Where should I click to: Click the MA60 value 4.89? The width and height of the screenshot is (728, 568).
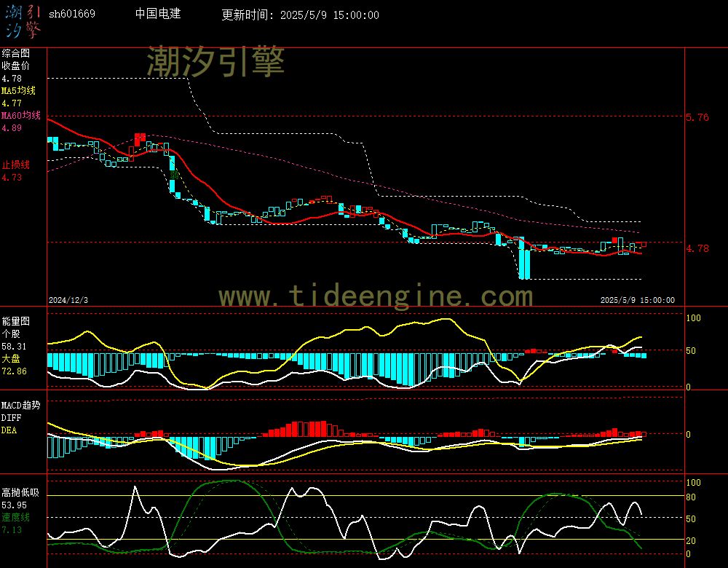[x=12, y=127]
